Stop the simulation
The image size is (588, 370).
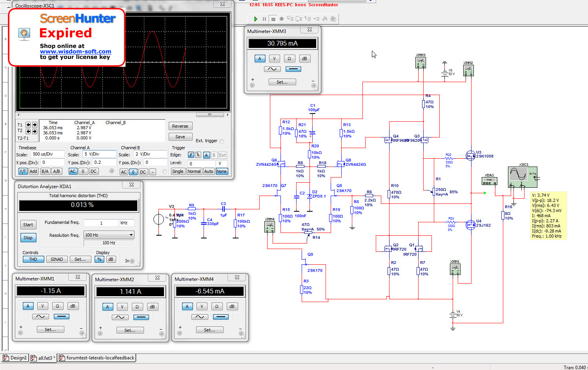coord(273,19)
